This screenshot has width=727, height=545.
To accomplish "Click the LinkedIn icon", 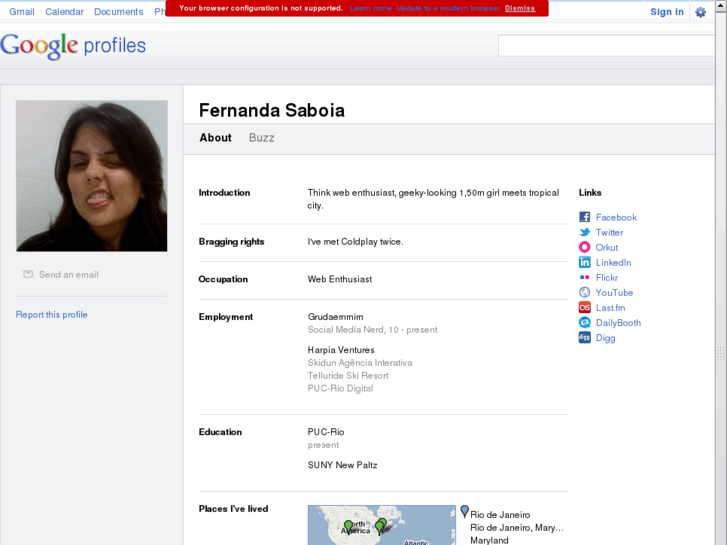I will click(x=585, y=262).
